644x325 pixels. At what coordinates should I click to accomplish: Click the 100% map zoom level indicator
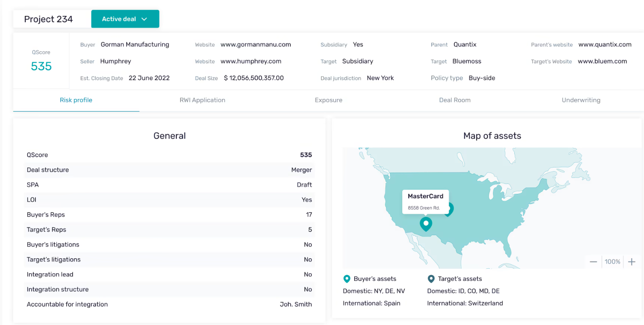pos(612,262)
